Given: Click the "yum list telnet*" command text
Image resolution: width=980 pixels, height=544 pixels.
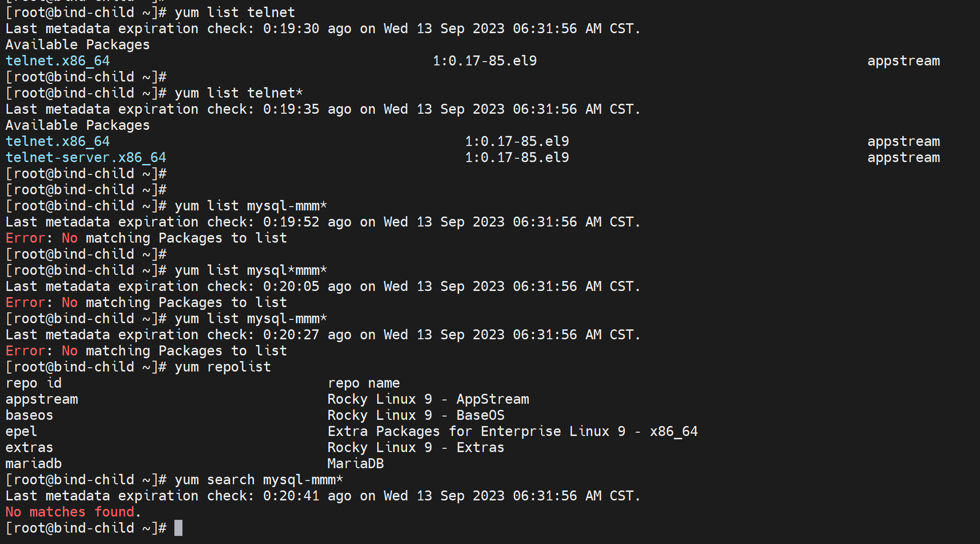Looking at the screenshot, I should tap(238, 93).
